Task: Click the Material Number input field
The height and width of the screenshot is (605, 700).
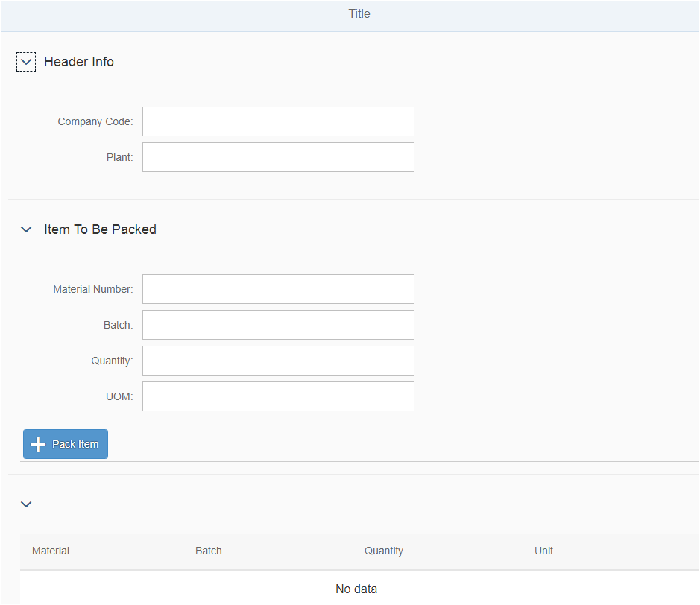Action: 278,289
